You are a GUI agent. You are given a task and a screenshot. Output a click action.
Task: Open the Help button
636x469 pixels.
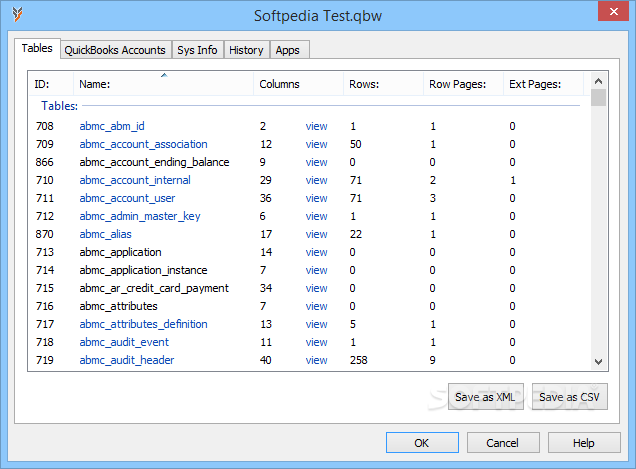point(584,443)
